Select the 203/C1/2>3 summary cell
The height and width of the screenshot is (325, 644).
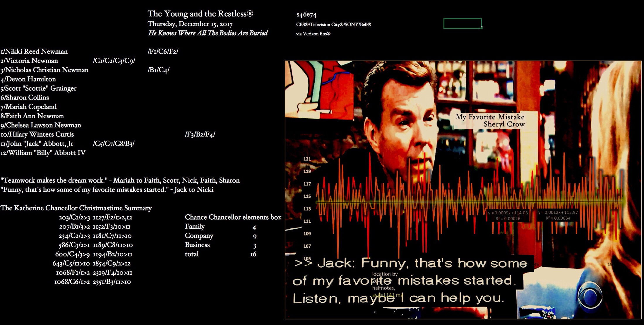tap(74, 217)
